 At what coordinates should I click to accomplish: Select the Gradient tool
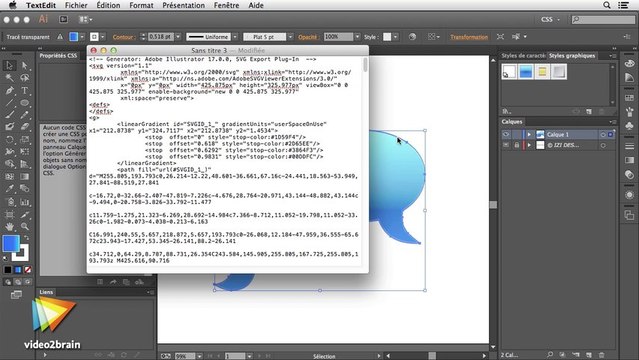25,177
